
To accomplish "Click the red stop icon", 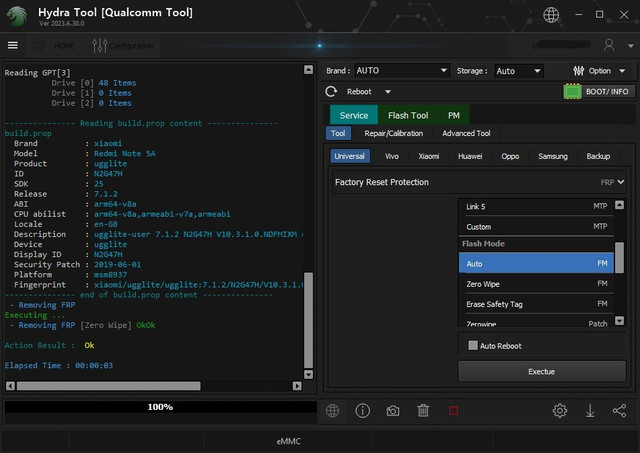I will (453, 411).
